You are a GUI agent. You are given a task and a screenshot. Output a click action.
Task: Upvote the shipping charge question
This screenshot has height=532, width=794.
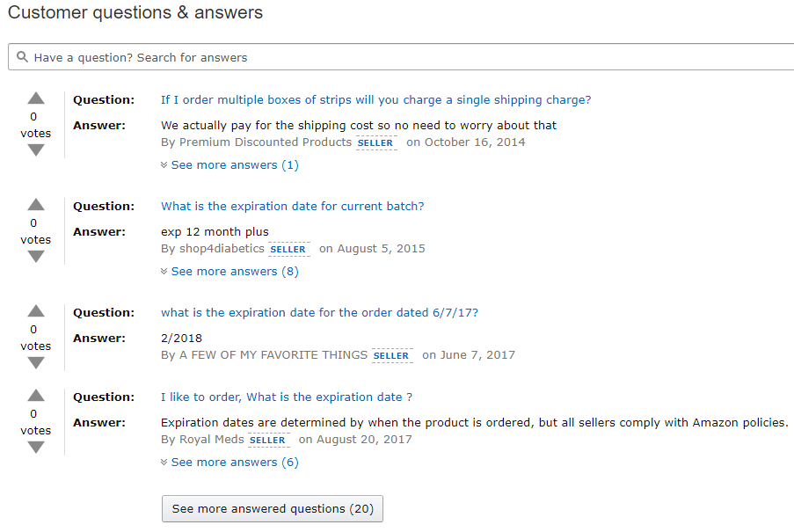coord(35,98)
